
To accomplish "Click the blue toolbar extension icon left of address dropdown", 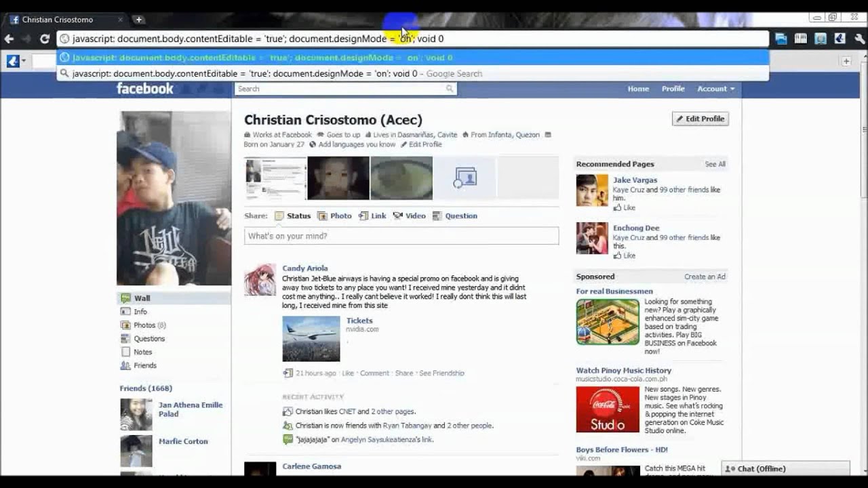I will click(13, 61).
